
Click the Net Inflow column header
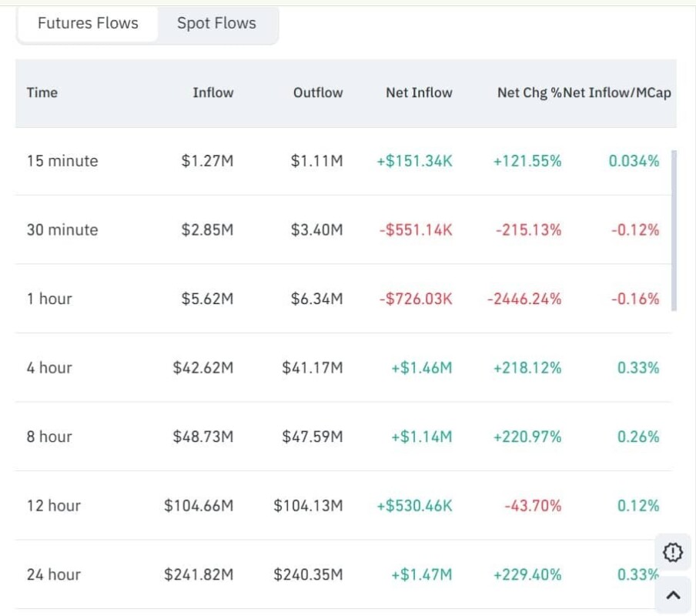[419, 92]
